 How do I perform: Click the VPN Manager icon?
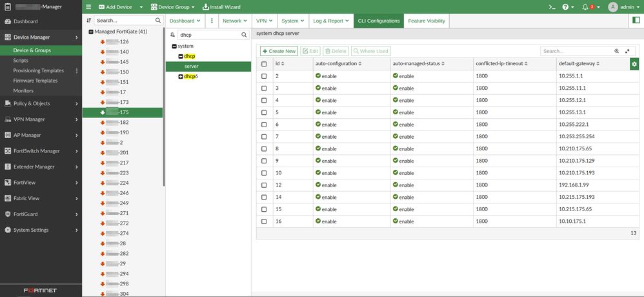pyautogui.click(x=7, y=119)
